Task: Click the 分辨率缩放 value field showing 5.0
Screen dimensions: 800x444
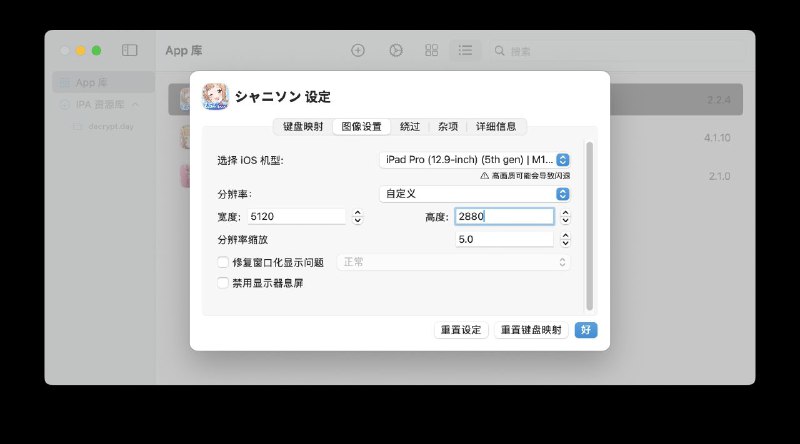Action: click(503, 240)
